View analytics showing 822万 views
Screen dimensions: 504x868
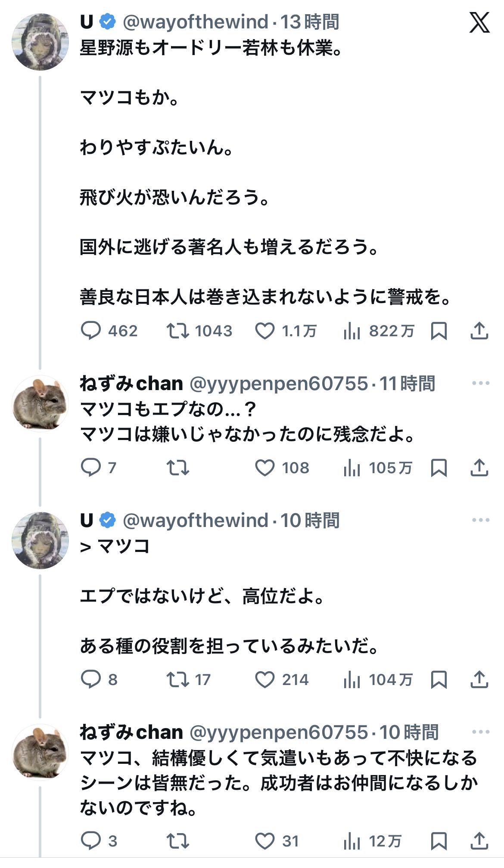coord(352,331)
